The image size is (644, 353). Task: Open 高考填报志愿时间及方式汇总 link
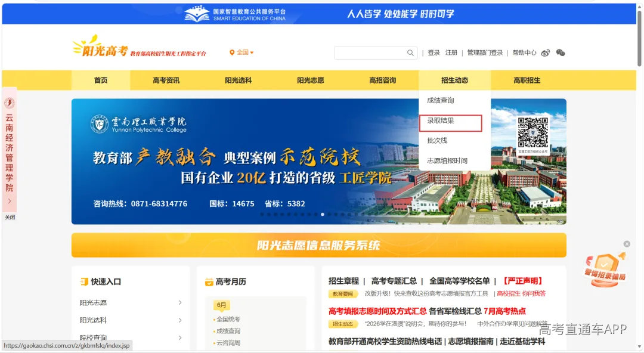click(377, 311)
